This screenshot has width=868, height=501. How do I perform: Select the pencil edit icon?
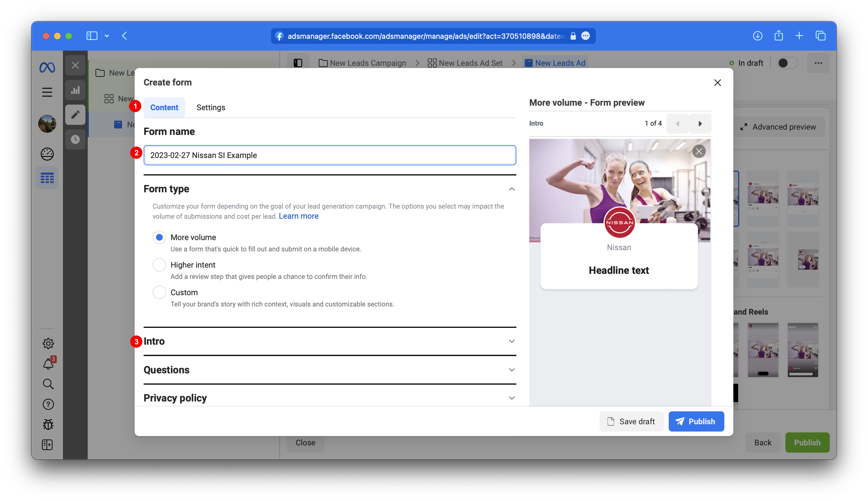pos(75,115)
